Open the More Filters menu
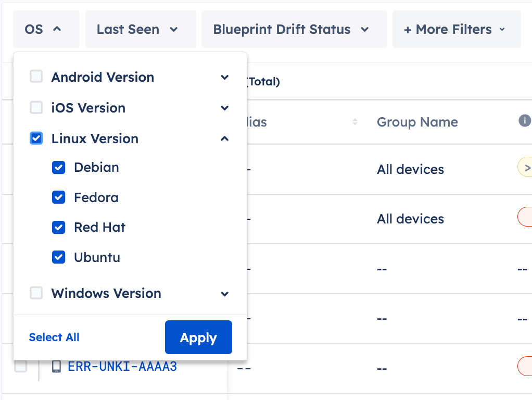This screenshot has height=400, width=532. [457, 29]
